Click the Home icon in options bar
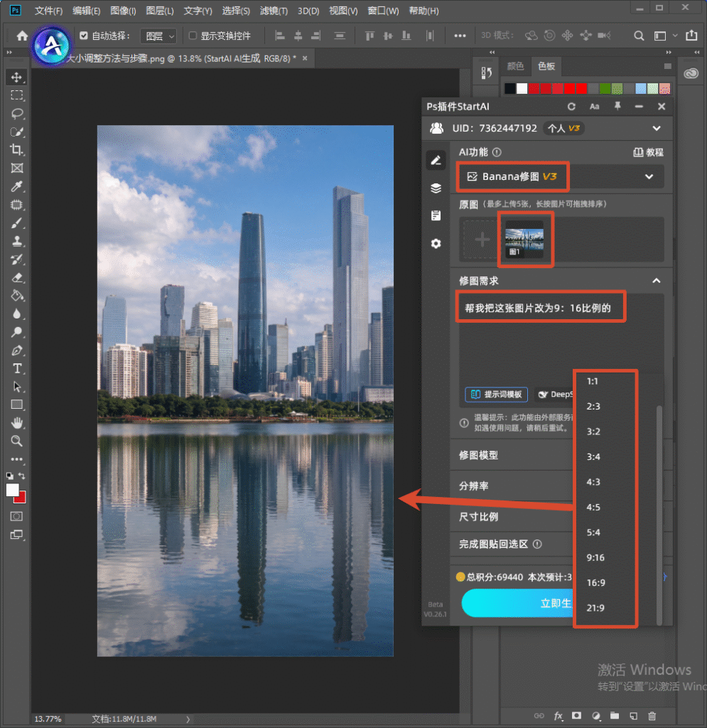This screenshot has height=728, width=707. (x=22, y=36)
